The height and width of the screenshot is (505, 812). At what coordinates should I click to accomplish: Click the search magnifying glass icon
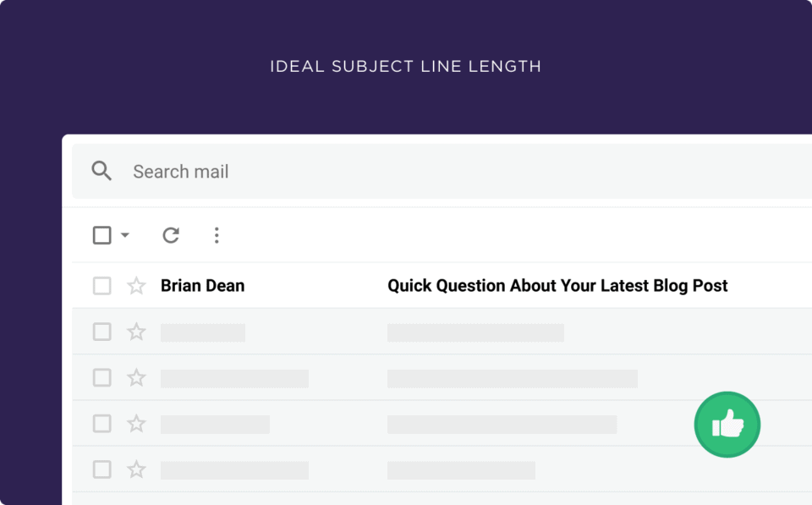pyautogui.click(x=101, y=171)
